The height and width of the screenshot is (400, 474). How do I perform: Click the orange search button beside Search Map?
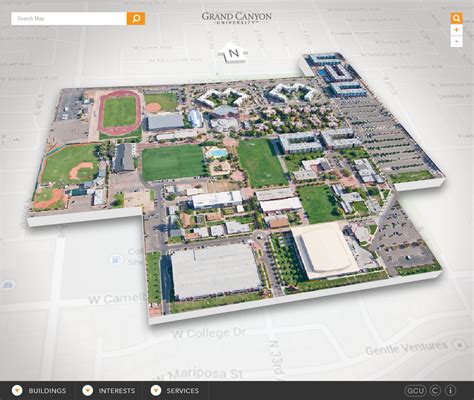pyautogui.click(x=136, y=19)
